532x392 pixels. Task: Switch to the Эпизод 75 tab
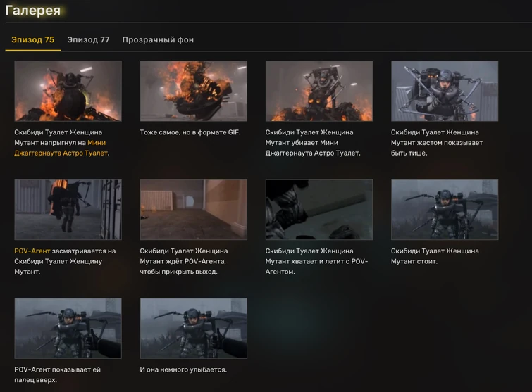point(33,39)
